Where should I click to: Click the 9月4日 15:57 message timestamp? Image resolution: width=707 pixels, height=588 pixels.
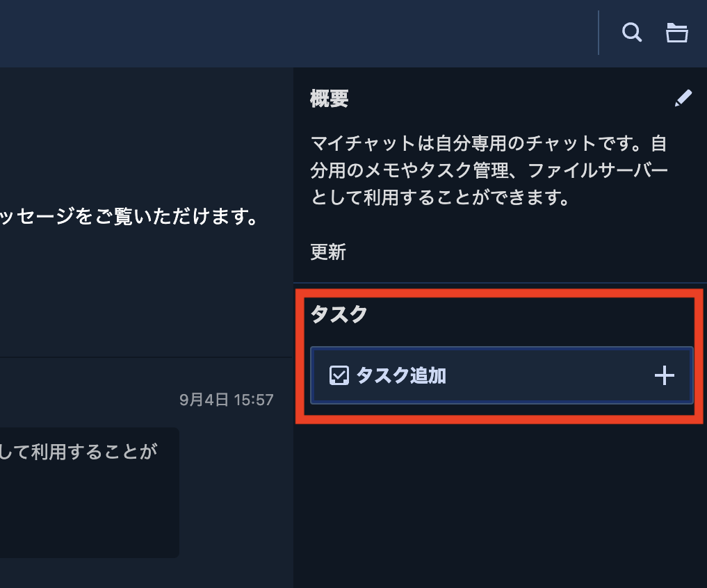227,400
